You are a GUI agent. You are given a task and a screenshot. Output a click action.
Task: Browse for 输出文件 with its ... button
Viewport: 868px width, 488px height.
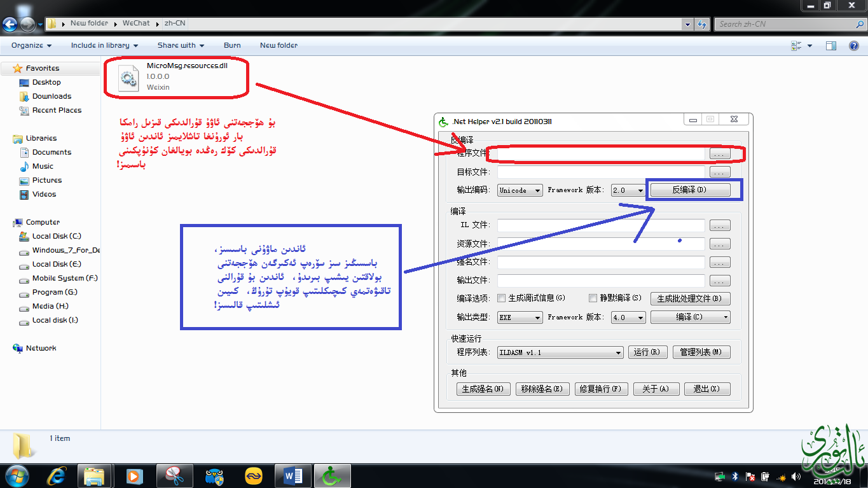(720, 281)
